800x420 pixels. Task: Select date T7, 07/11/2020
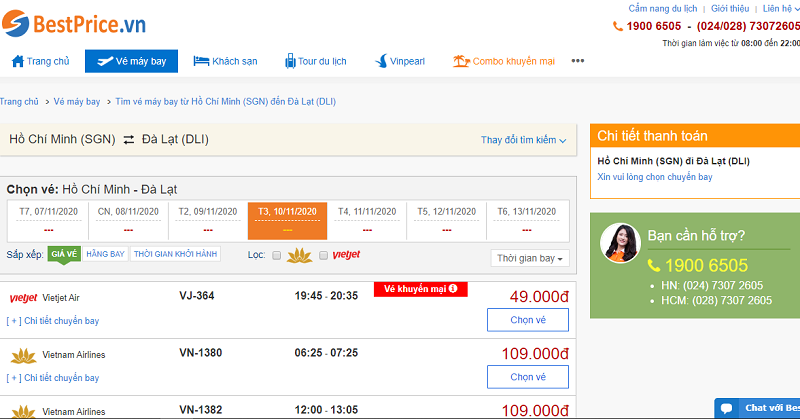48,220
